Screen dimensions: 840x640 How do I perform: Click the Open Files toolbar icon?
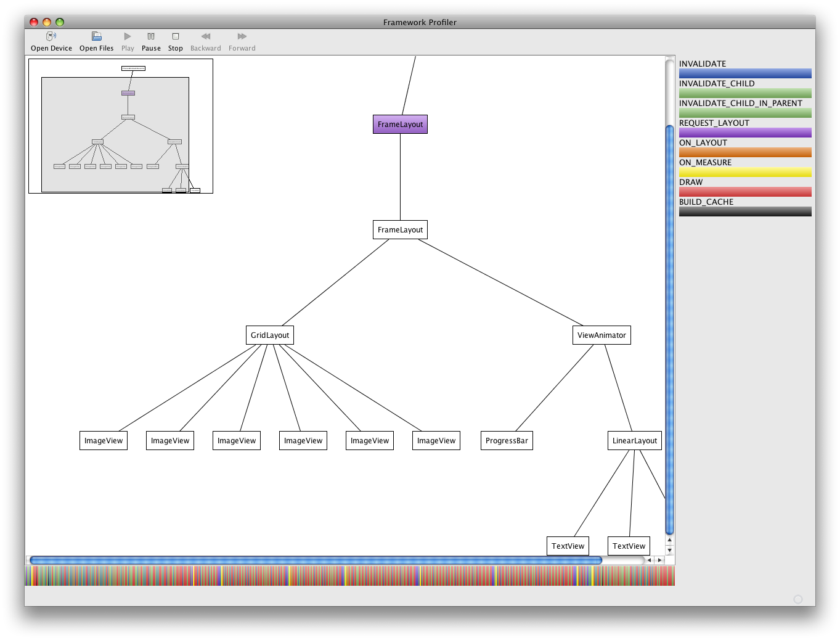[x=96, y=36]
